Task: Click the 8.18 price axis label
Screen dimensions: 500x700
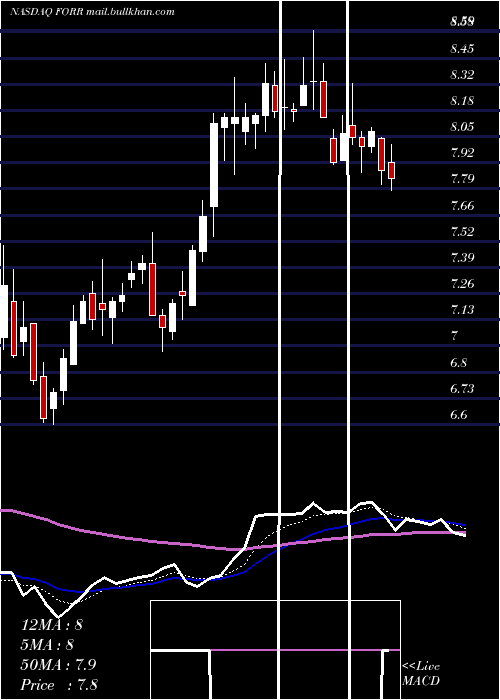Action: (462, 101)
